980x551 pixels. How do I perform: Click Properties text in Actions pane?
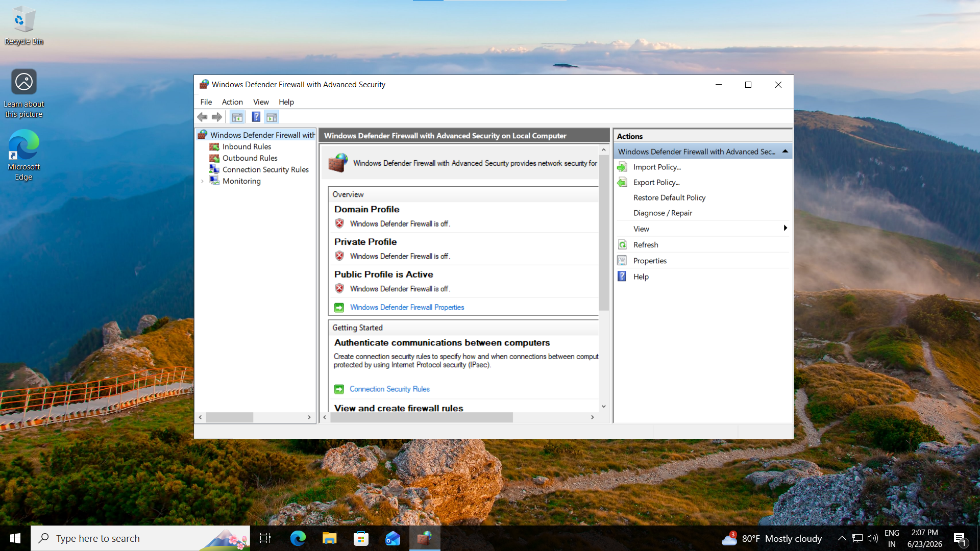click(650, 261)
